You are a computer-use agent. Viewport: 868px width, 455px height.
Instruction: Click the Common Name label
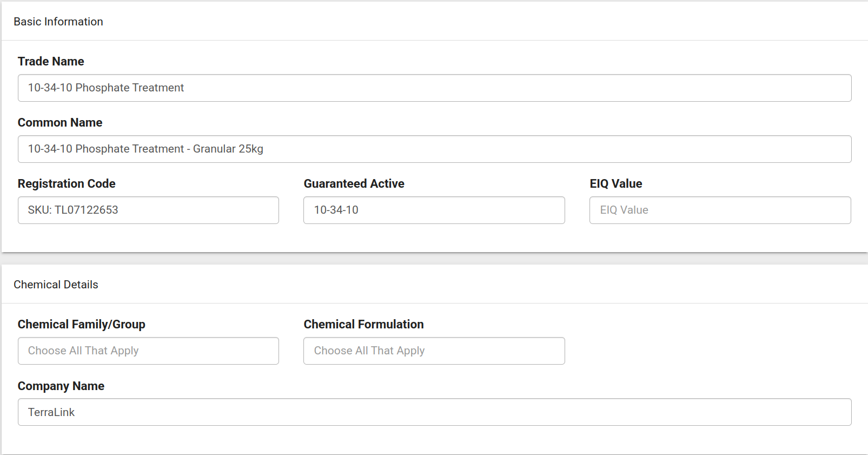[x=60, y=122]
